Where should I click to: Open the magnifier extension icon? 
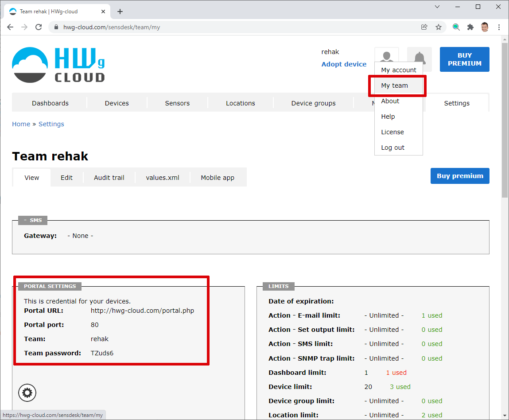coord(456,27)
